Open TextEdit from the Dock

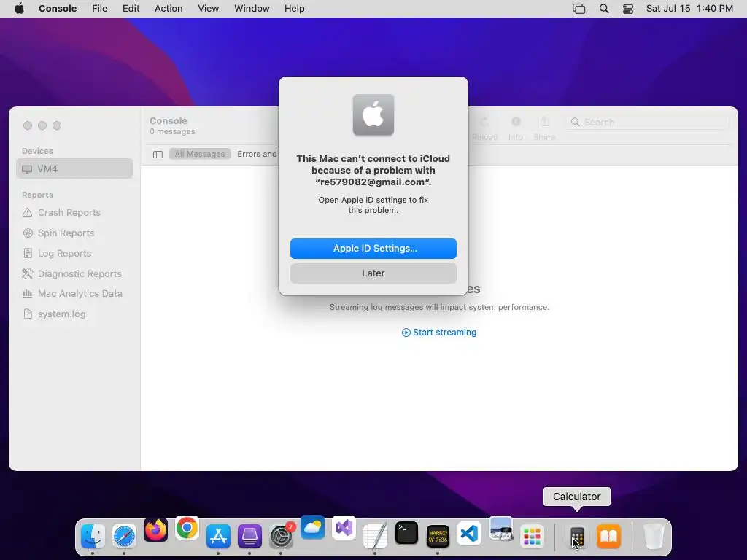375,536
